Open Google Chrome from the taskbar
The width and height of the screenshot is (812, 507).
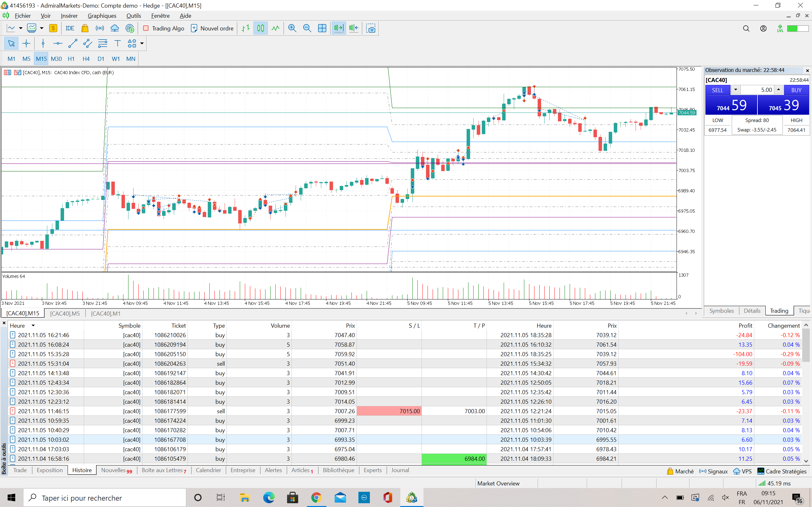[x=316, y=497]
